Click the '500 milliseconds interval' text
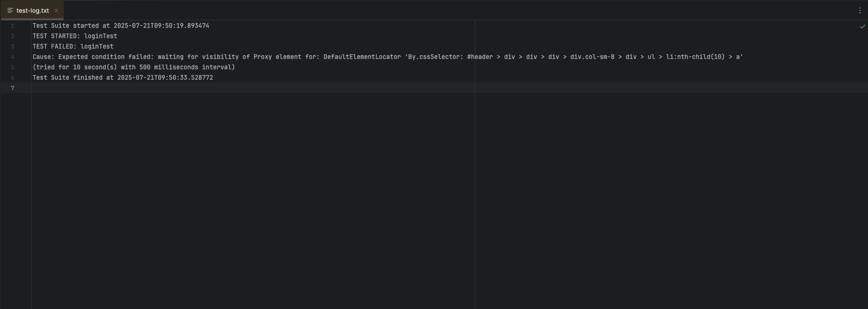 (x=187, y=67)
